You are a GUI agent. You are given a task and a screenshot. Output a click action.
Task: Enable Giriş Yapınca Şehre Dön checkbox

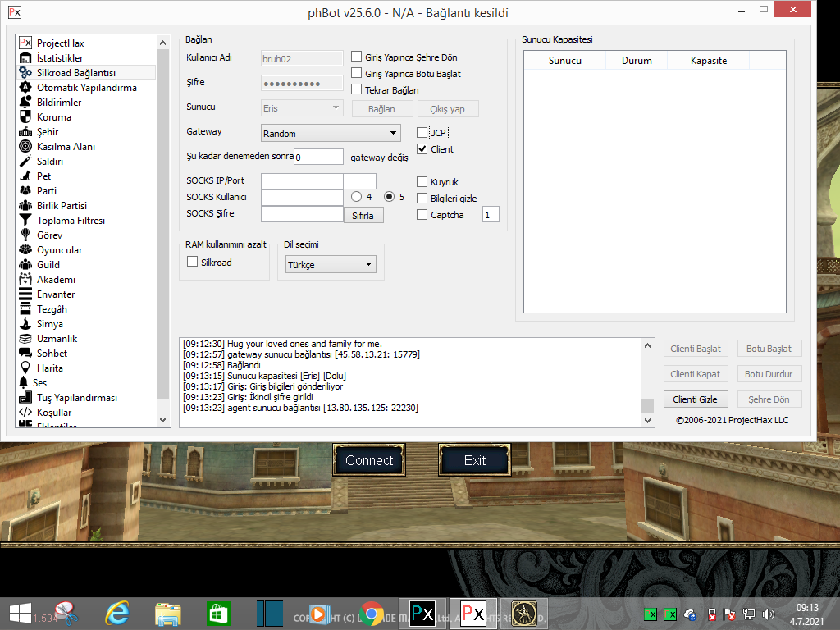[357, 57]
